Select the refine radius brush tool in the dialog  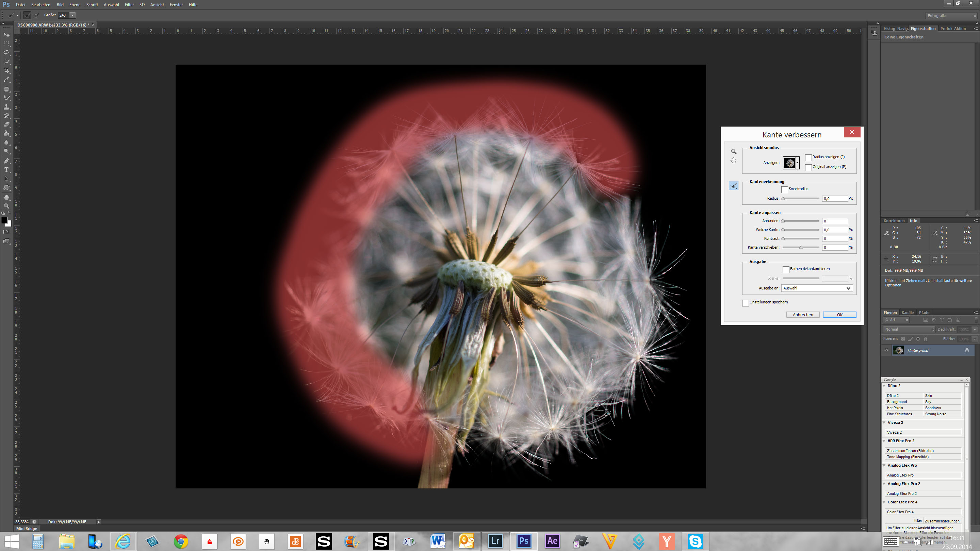(x=734, y=186)
